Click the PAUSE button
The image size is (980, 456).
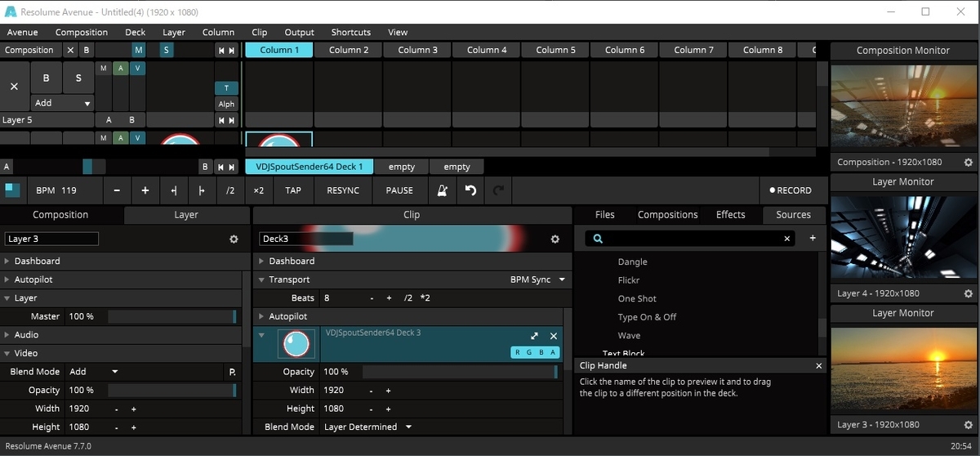pyautogui.click(x=399, y=190)
